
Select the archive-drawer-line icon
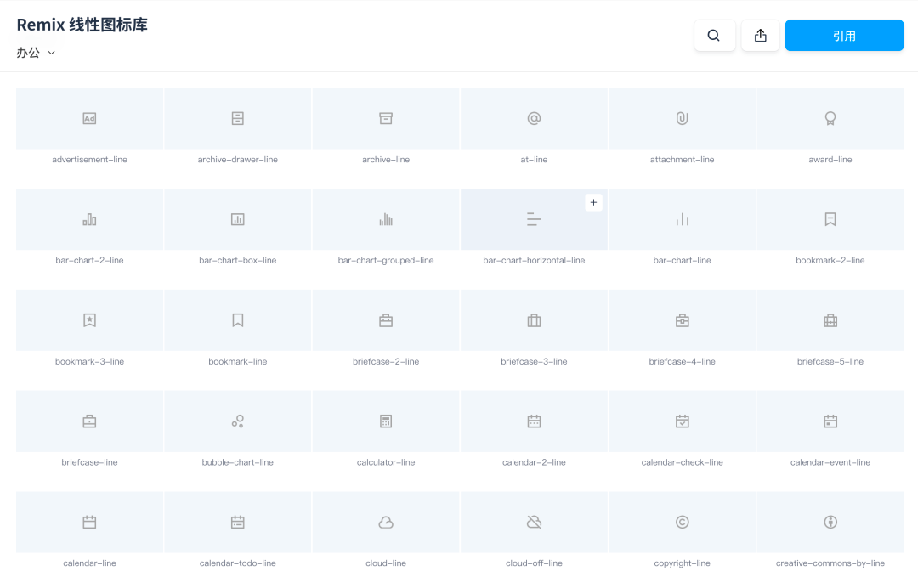click(238, 119)
